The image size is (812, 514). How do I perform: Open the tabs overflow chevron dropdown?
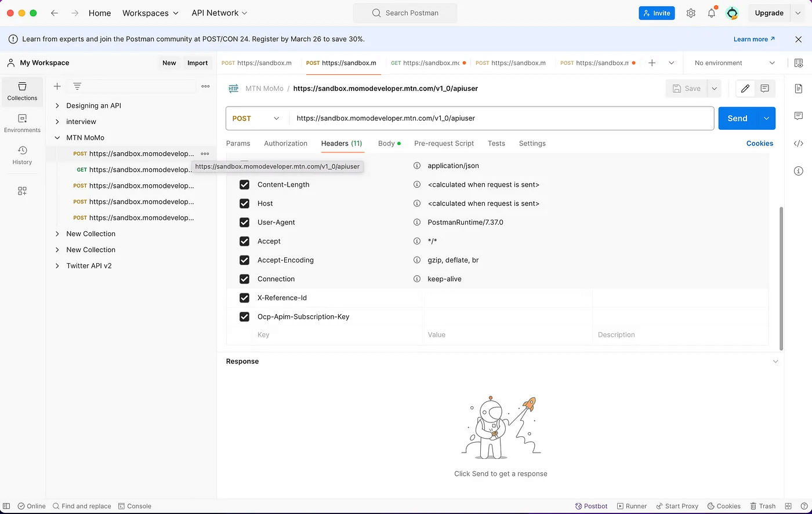tap(671, 63)
